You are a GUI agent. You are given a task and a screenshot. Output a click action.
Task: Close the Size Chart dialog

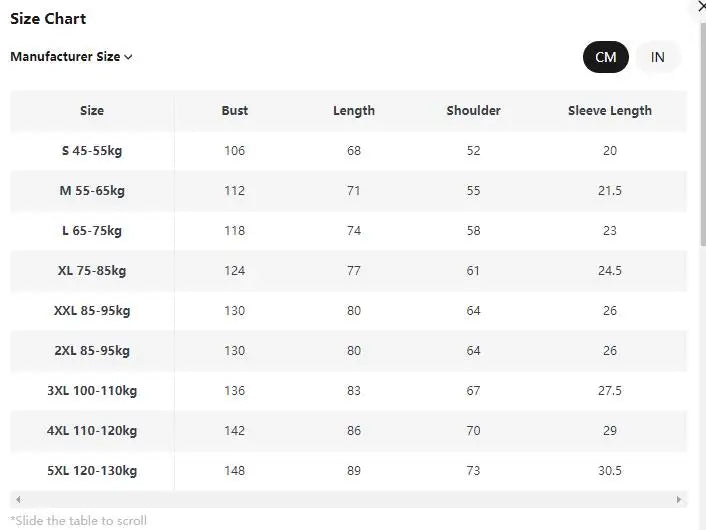coord(701,6)
